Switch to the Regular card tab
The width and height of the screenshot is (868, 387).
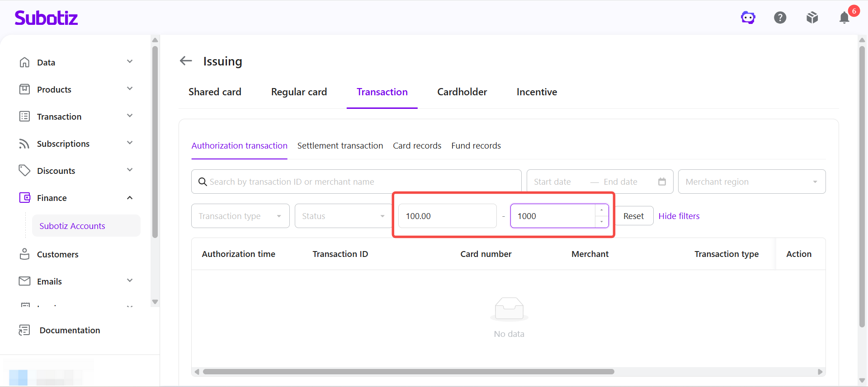pyautogui.click(x=299, y=92)
